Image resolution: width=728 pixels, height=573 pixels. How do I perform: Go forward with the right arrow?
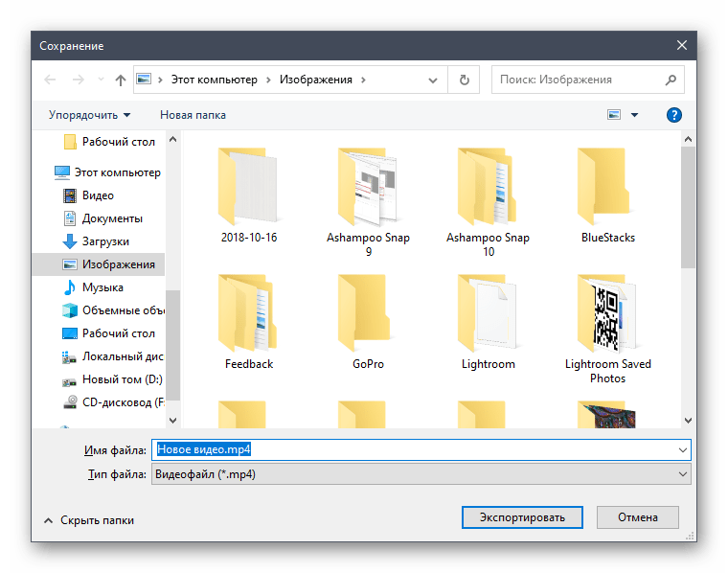pyautogui.click(x=78, y=80)
